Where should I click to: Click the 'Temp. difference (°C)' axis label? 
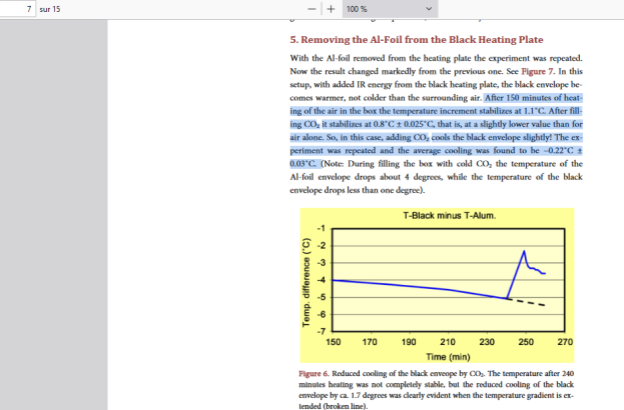point(306,282)
